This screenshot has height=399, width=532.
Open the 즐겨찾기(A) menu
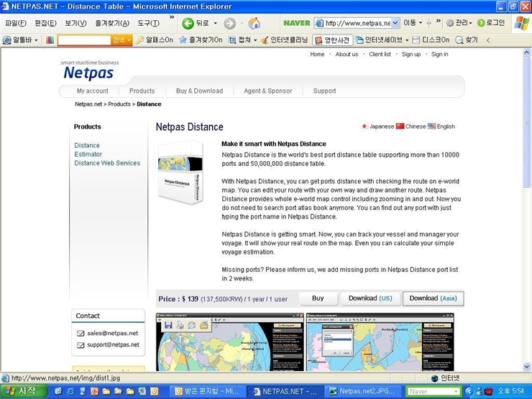point(112,23)
